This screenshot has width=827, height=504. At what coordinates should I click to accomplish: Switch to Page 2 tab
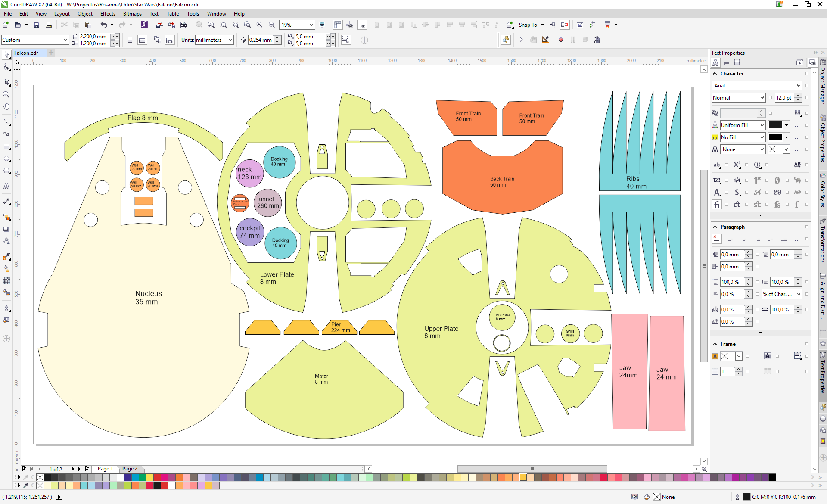[130, 469]
